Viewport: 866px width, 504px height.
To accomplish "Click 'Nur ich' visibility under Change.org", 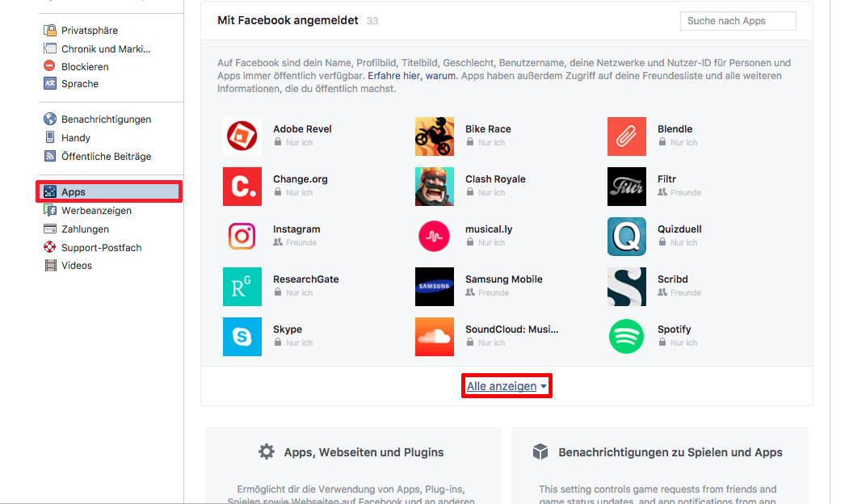I will (293, 192).
